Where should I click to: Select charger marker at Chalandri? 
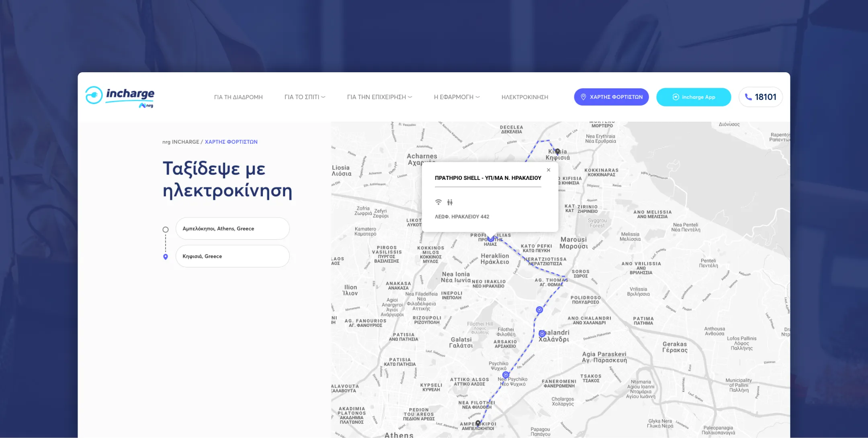click(542, 334)
